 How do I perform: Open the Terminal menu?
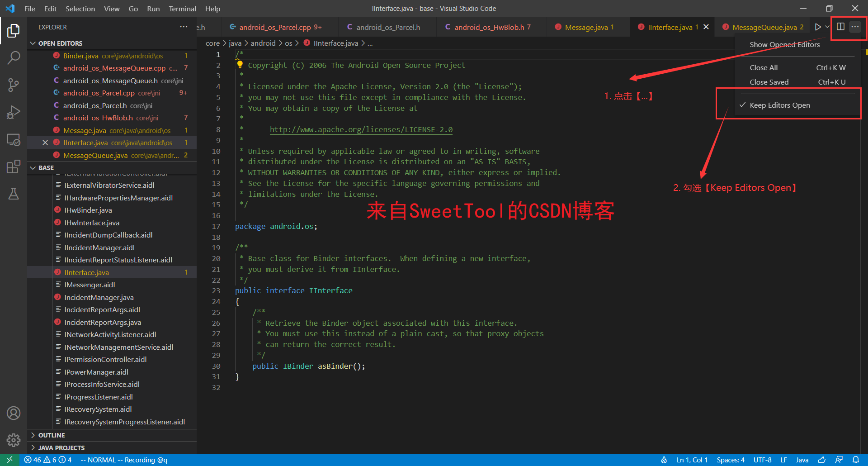point(182,9)
